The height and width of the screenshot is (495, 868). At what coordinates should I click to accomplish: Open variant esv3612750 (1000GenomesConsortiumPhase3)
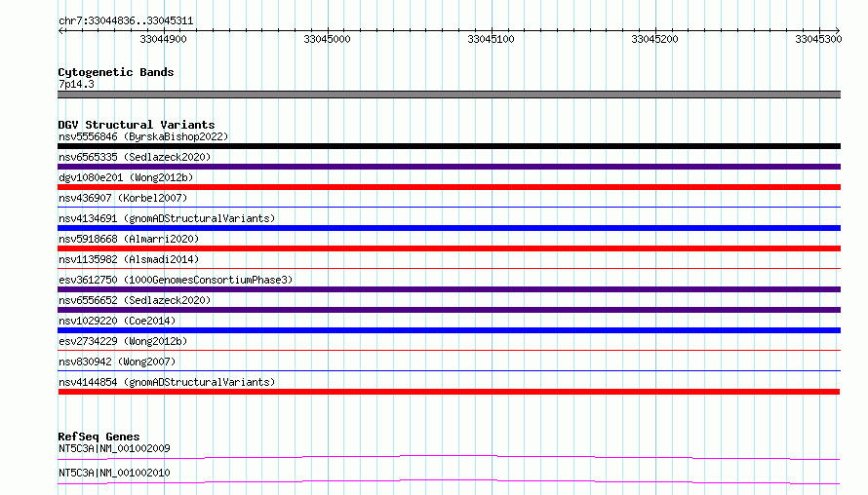click(x=176, y=280)
